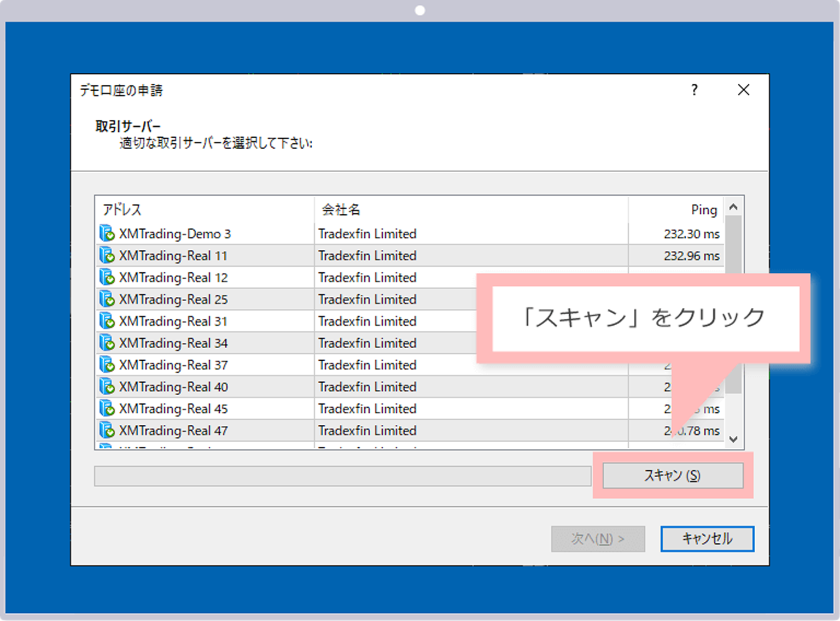Close the デモ口座の申請 dialog
840x621 pixels.
point(744,90)
